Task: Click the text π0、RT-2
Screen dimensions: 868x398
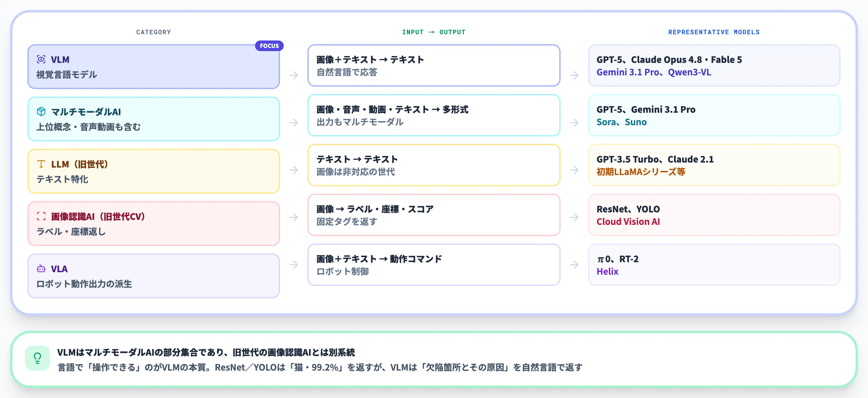Action: (x=617, y=259)
